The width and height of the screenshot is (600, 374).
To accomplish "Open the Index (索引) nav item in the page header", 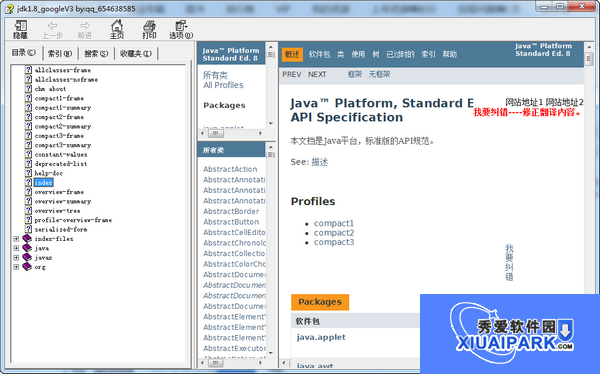I will [429, 54].
